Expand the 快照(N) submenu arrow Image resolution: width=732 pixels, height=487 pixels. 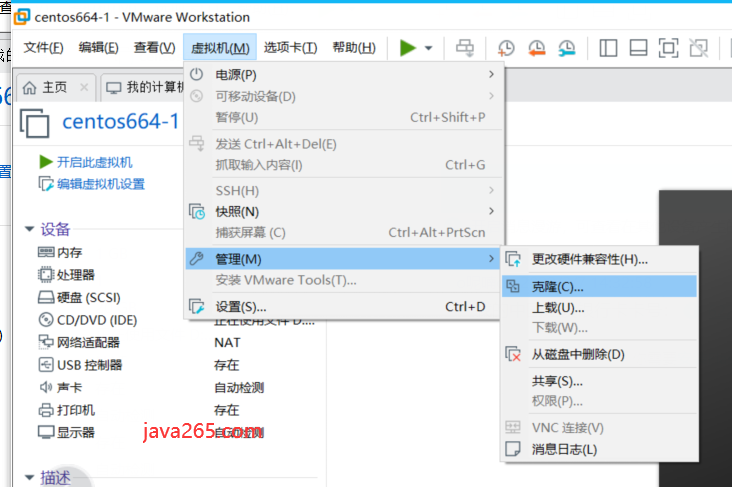[x=491, y=211]
